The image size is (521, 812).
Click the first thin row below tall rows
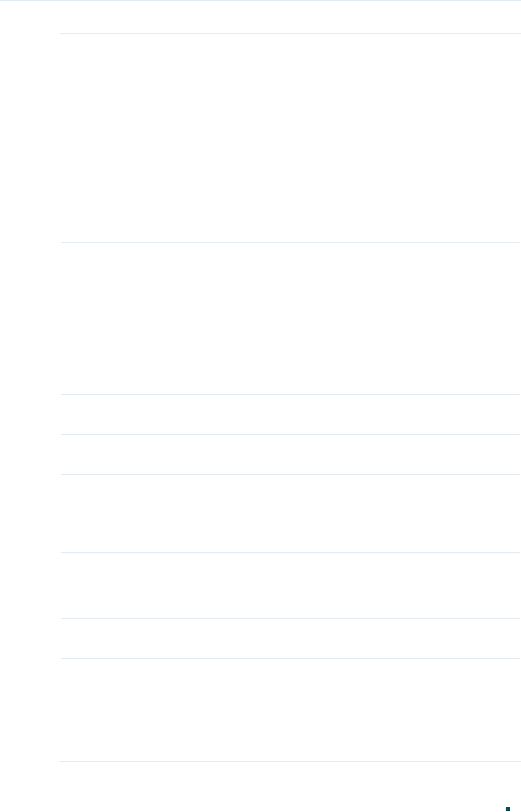tap(290, 414)
